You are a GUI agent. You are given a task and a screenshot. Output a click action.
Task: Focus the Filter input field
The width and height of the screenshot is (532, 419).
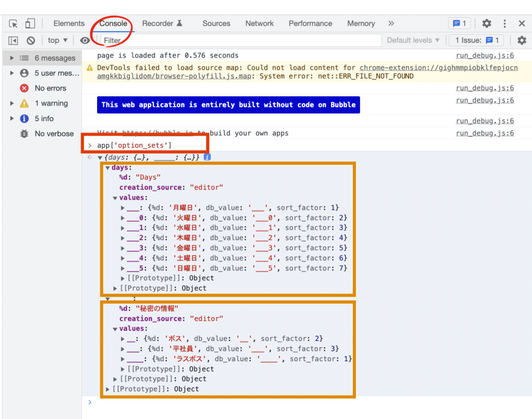(241, 41)
